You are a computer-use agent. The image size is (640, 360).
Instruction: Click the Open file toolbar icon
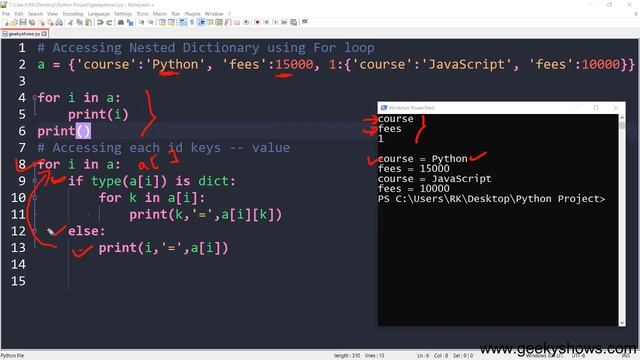point(14,22)
